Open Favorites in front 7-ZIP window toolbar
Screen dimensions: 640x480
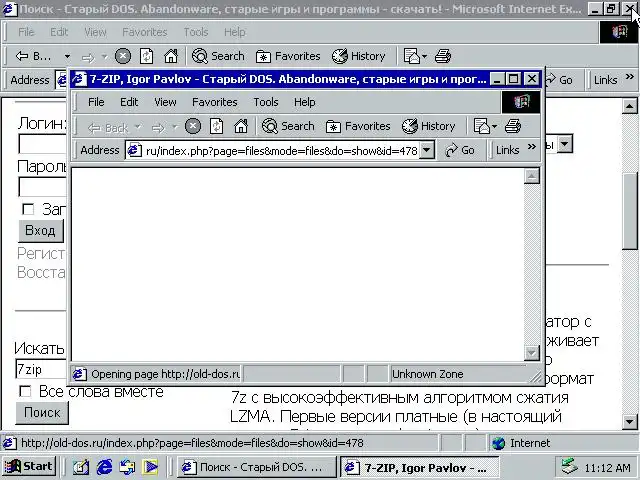358,126
